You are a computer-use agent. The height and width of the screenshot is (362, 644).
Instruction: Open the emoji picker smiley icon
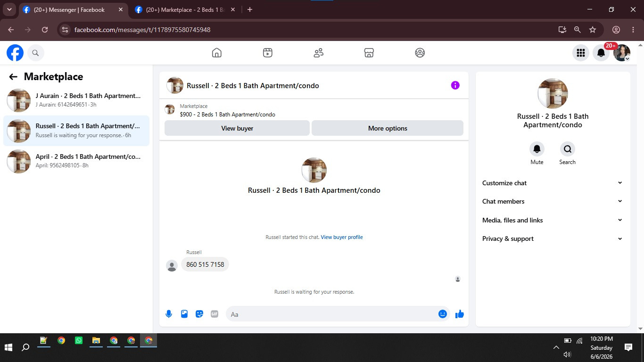[x=442, y=314]
